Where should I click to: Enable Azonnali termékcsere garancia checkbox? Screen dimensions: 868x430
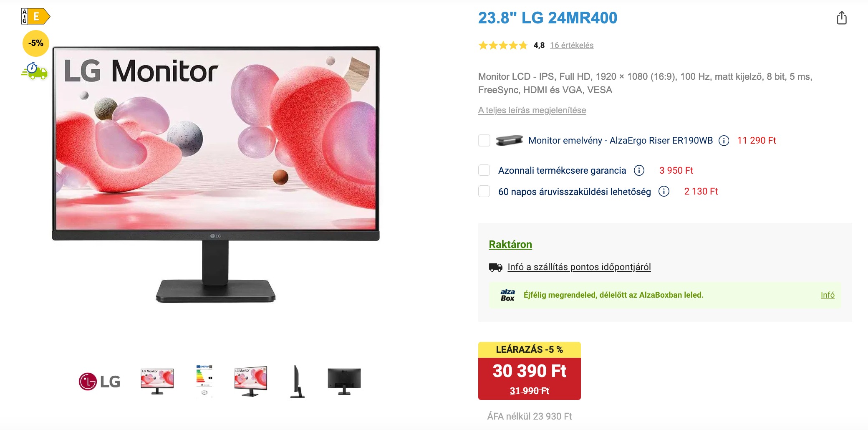tap(484, 170)
